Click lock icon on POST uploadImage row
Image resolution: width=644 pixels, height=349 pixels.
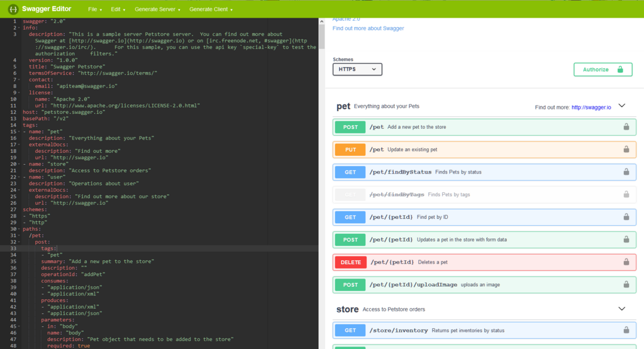tap(626, 284)
